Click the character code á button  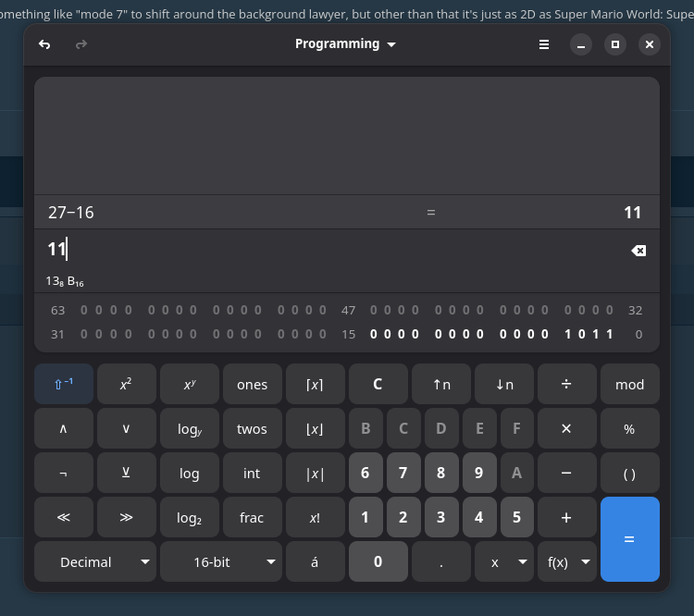point(316,561)
